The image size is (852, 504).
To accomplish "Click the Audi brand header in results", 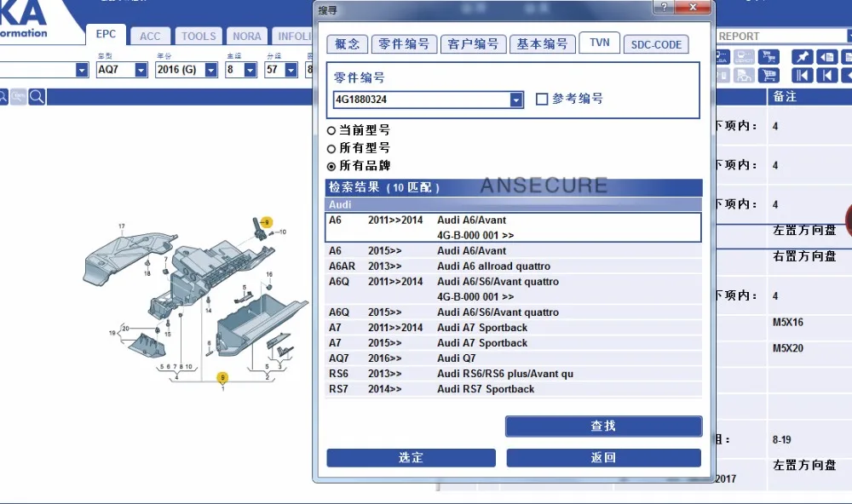I will tap(513, 204).
